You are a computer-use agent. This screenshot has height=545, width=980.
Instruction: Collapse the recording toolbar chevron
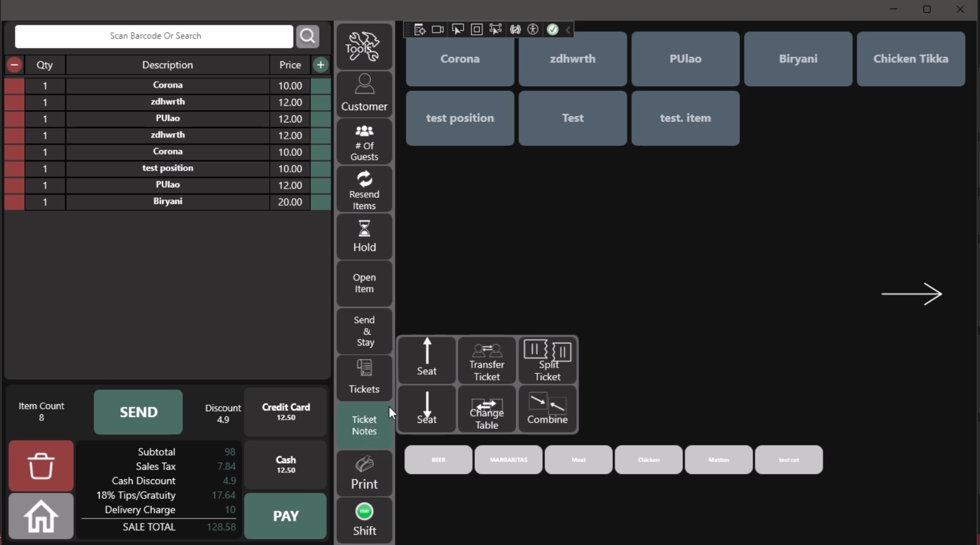(x=568, y=30)
